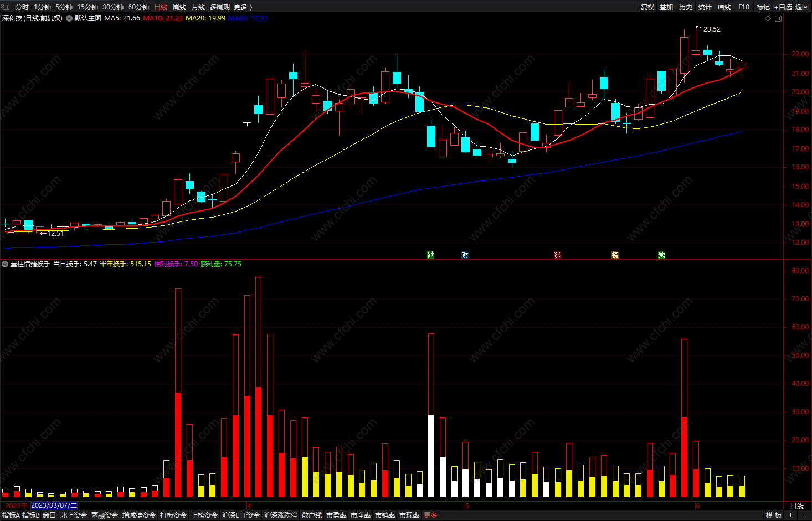
Task: Add stock via +自选 button
Action: pyautogui.click(x=783, y=7)
